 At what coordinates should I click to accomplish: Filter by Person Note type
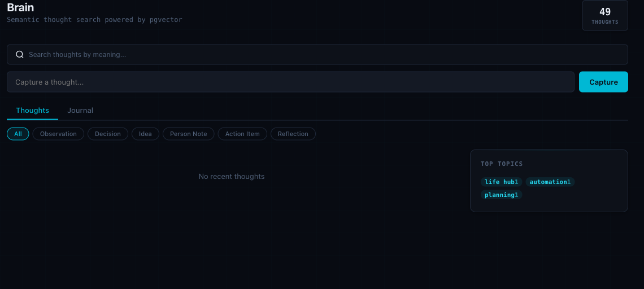click(189, 134)
